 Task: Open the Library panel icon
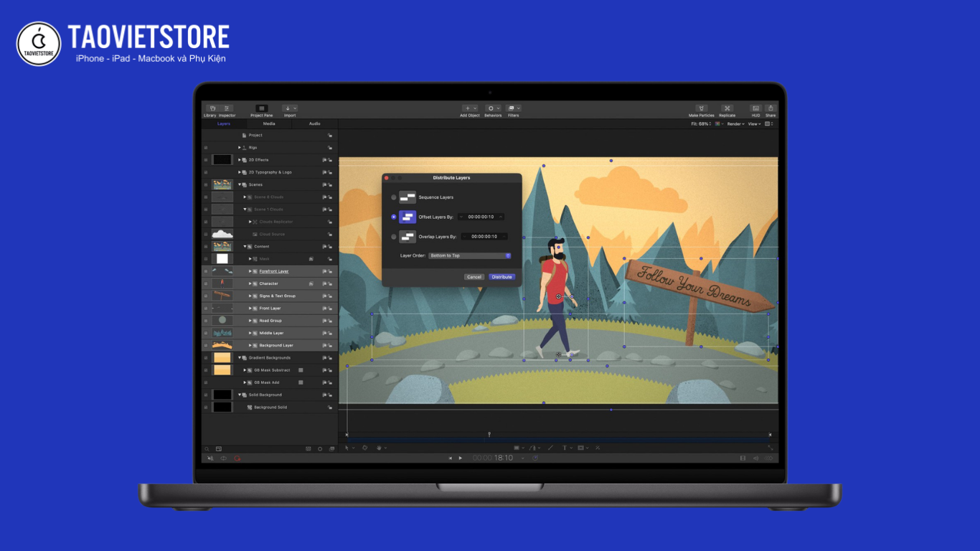coord(212,108)
